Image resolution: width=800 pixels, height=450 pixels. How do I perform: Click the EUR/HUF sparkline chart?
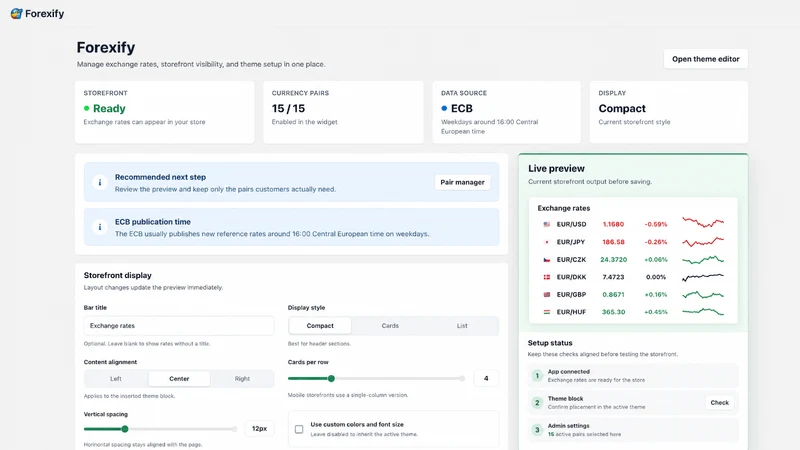[703, 311]
